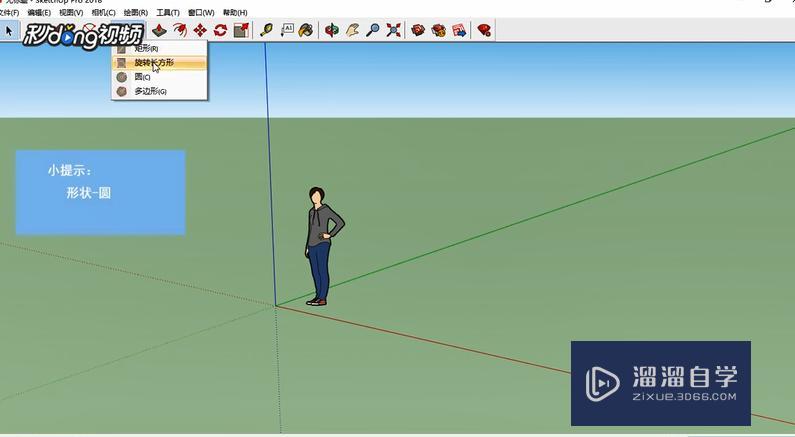This screenshot has width=795, height=437.
Task: Select the Rotate tool
Action: [x=221, y=30]
